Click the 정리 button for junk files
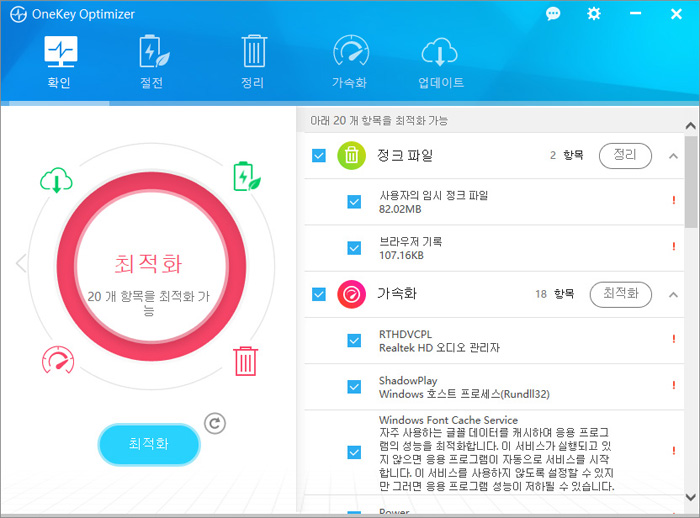Screen dimensions: 700x518 tap(625, 155)
